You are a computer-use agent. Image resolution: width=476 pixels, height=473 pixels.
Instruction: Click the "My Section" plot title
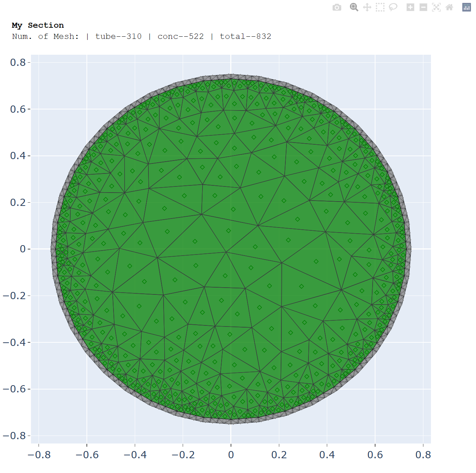pyautogui.click(x=38, y=25)
